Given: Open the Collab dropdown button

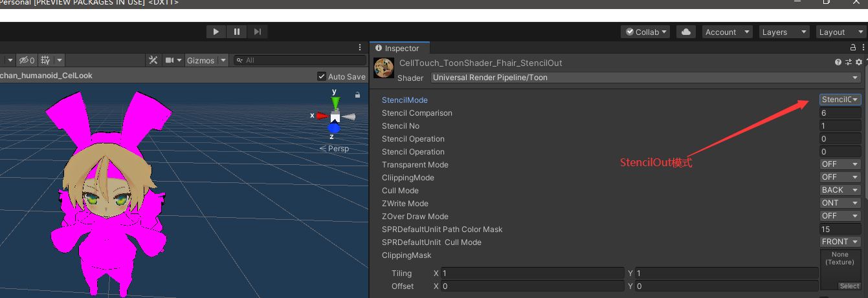Looking at the screenshot, I should point(645,32).
